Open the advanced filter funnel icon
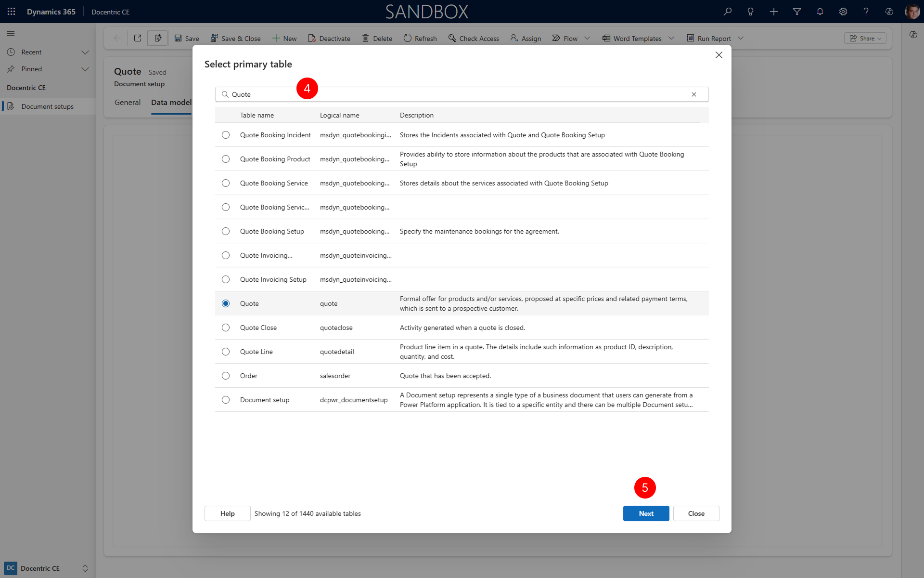The image size is (924, 578). pyautogui.click(x=797, y=12)
